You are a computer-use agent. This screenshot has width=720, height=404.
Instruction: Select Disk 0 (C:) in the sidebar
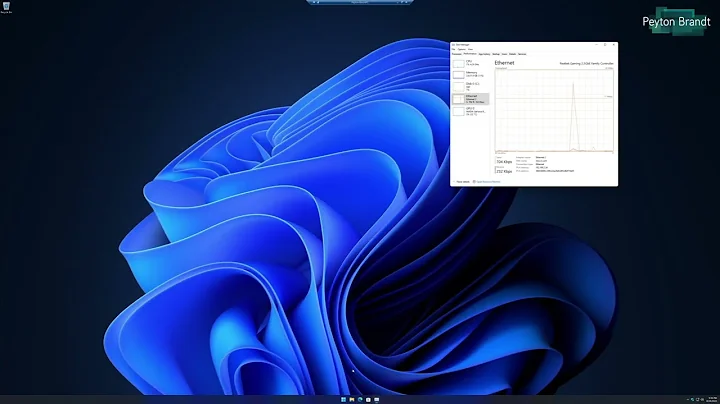[471, 87]
